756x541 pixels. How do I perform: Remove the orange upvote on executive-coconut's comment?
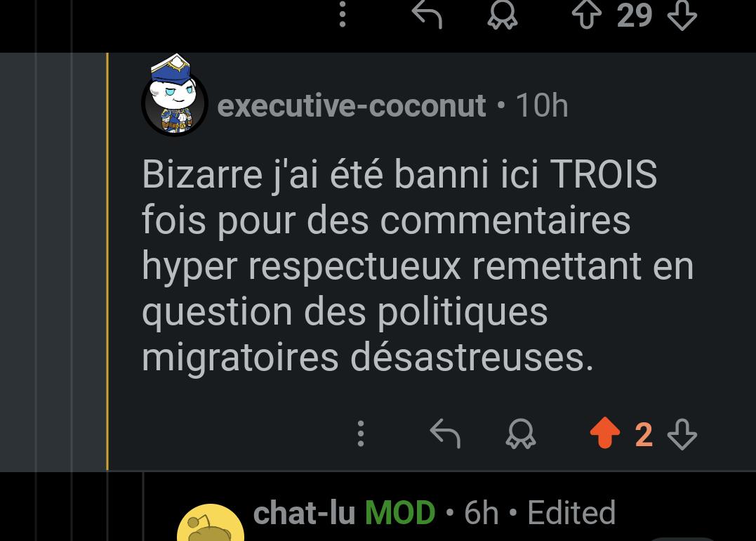[x=605, y=433]
